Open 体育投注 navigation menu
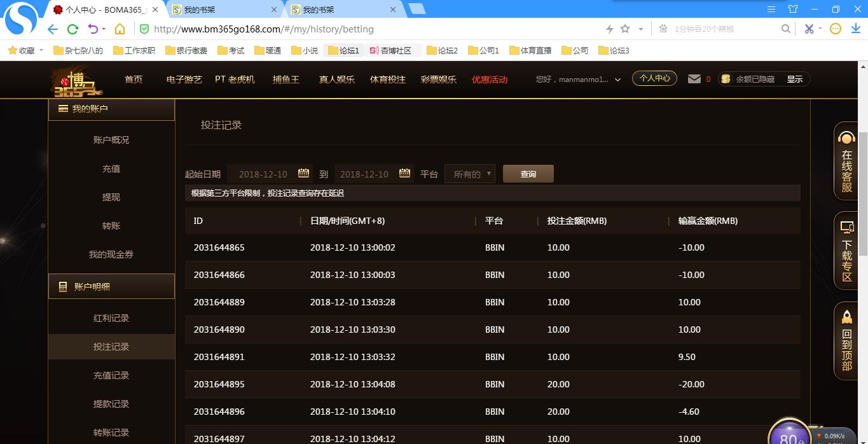The width and height of the screenshot is (868, 444). point(388,80)
